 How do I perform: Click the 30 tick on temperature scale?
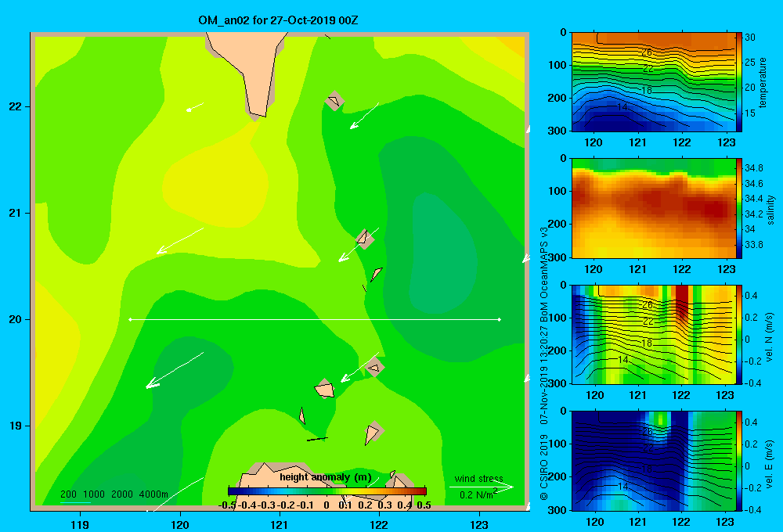coord(750,38)
